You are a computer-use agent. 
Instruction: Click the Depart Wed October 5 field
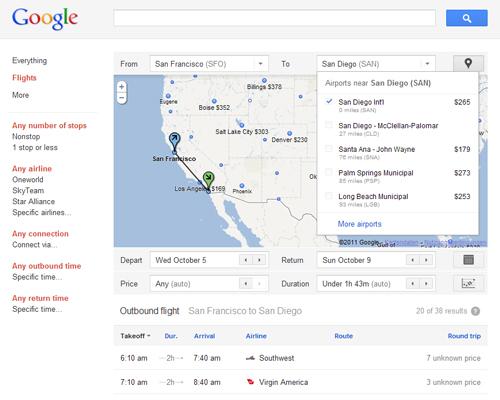pos(209,260)
